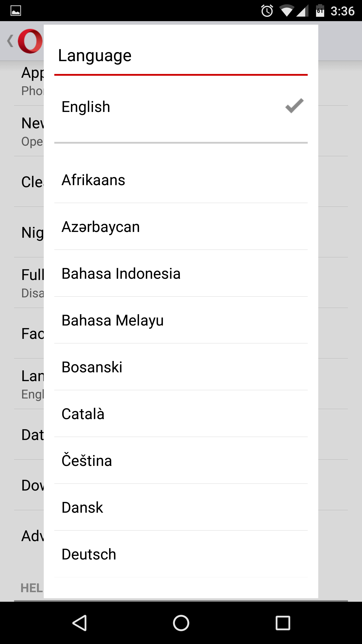Tap the Wi-Fi signal status icon
The image size is (362, 644).
click(287, 11)
